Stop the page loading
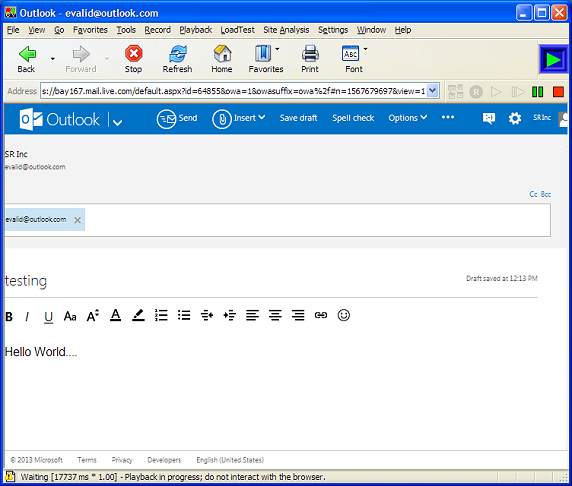This screenshot has height=486, width=572. [x=134, y=59]
